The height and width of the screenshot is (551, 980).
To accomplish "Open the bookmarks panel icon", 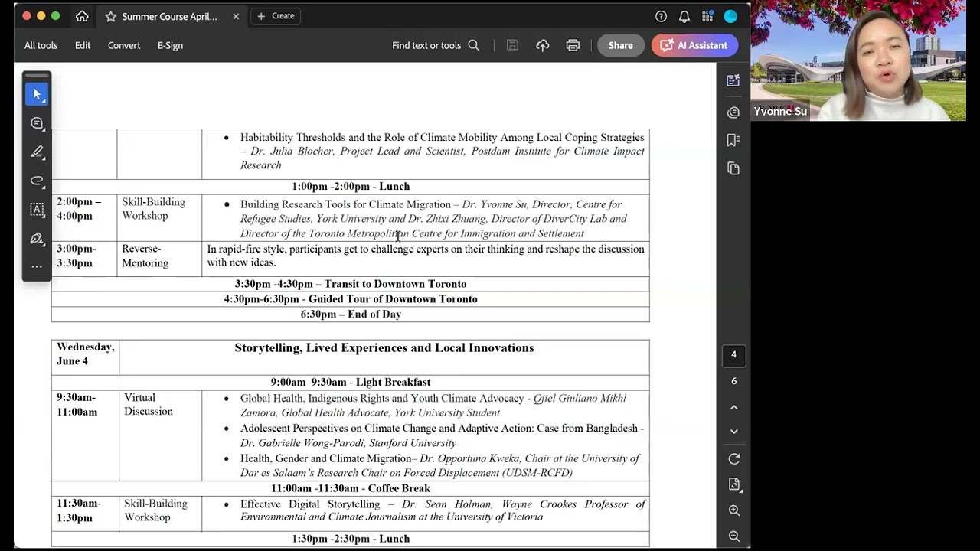I will [x=733, y=140].
